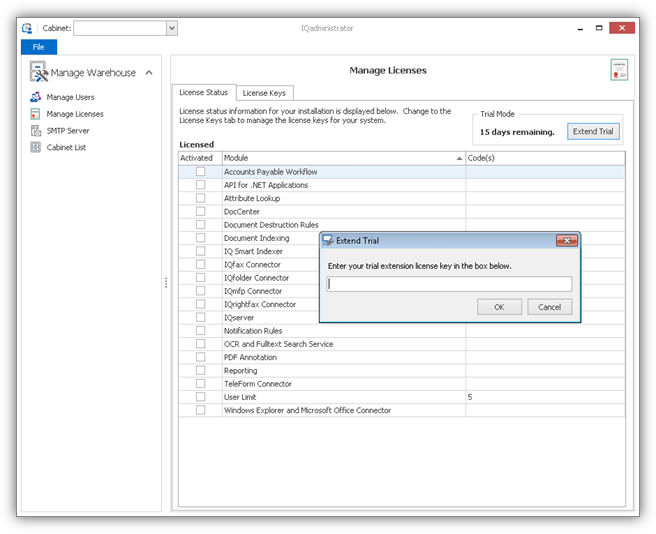
Task: Select the DocCenter module text
Action: pyautogui.click(x=242, y=212)
